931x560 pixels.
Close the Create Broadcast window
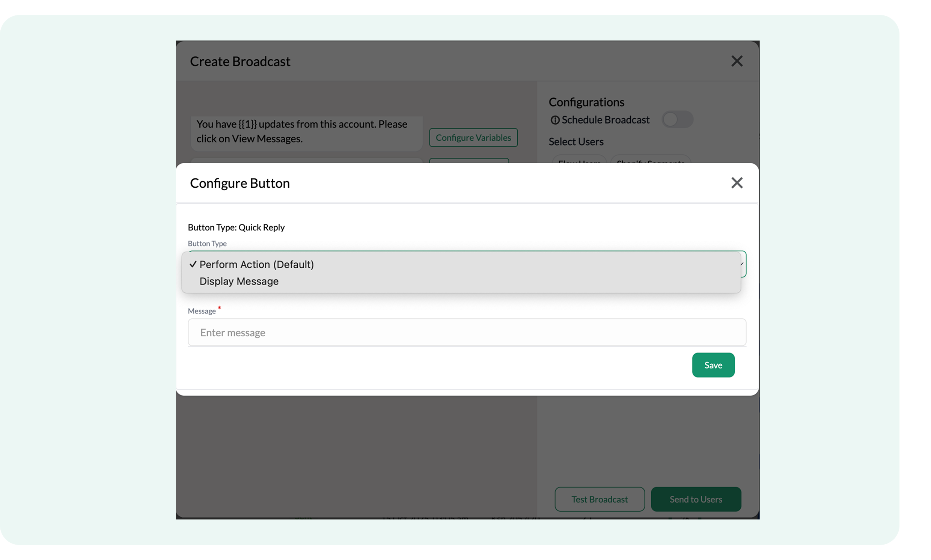pyautogui.click(x=736, y=61)
